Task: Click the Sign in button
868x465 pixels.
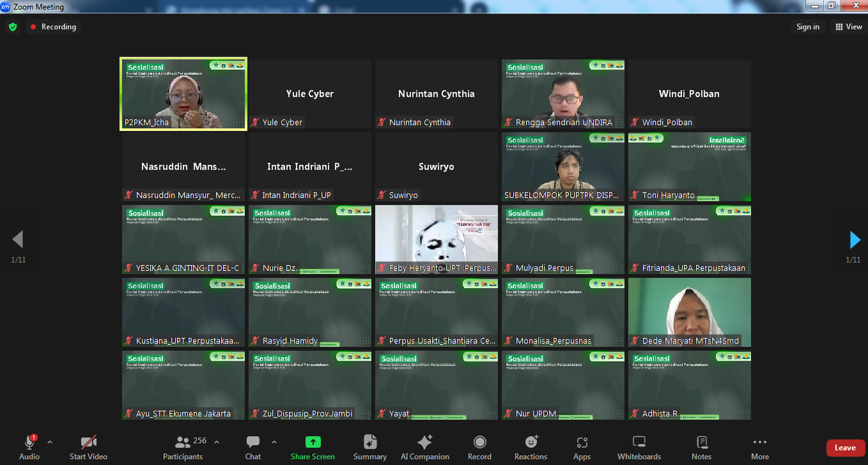Action: click(808, 27)
